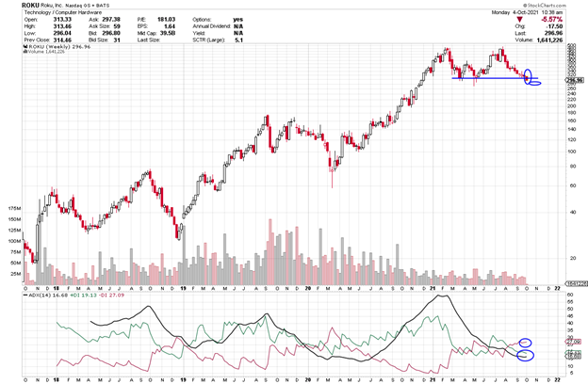Click the 175M label on the volume axis
Viewport: 588px width, 384px height.
[x=15, y=209]
